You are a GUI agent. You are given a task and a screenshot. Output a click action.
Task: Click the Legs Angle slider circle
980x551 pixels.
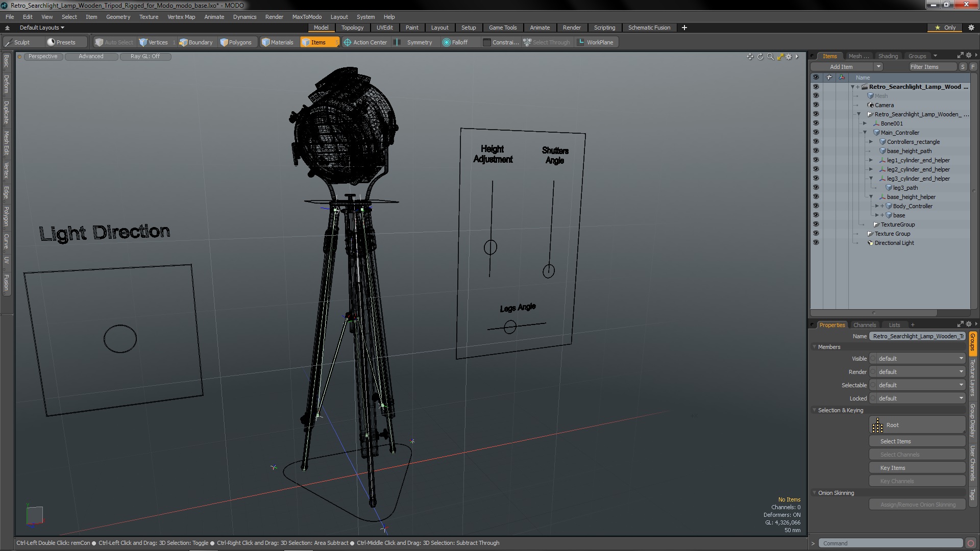pos(510,327)
